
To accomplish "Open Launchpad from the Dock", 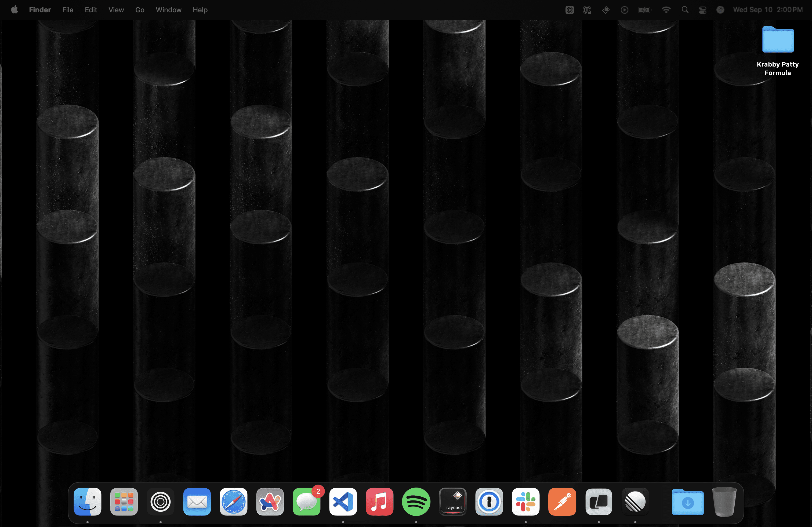I will pyautogui.click(x=124, y=502).
